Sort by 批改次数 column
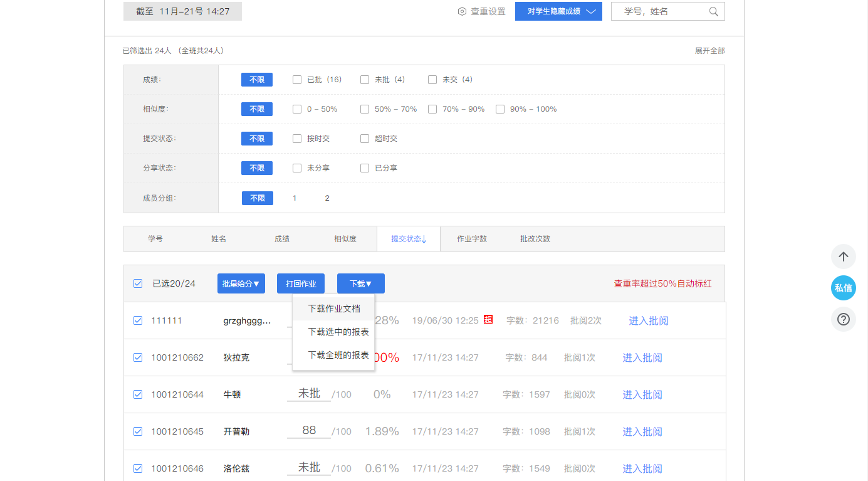Screen dimensions: 868x481 click(x=535, y=239)
